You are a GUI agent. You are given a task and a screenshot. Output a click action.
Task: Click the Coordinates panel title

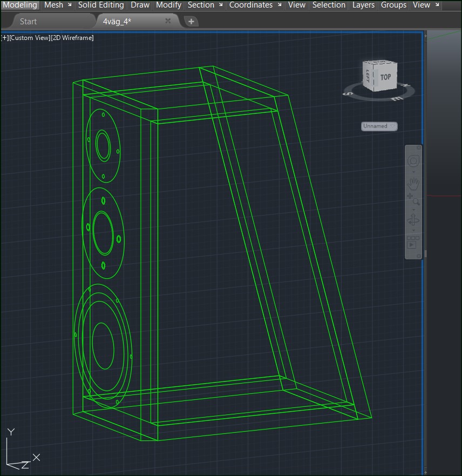251,5
